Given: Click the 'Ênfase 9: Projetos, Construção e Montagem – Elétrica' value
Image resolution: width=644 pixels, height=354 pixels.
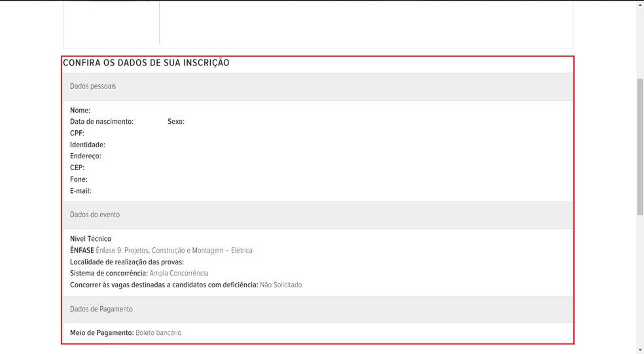Looking at the screenshot, I should [x=174, y=250].
